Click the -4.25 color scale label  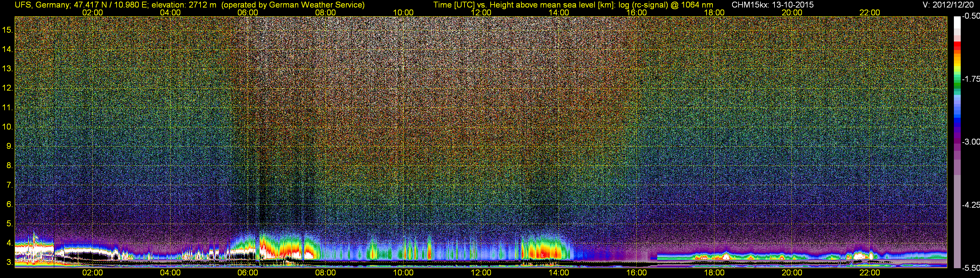(x=971, y=205)
